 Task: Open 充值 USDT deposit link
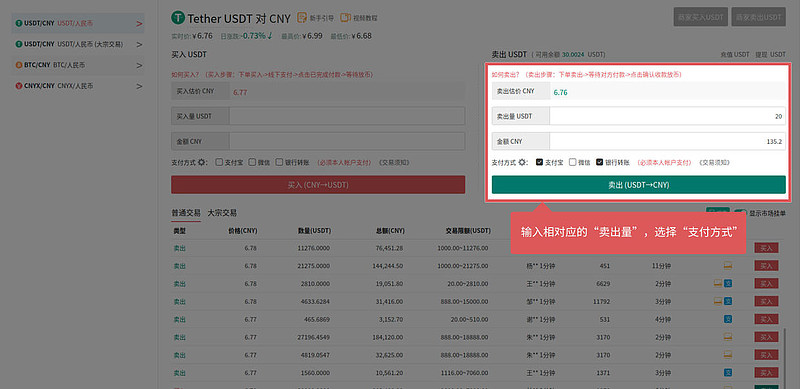coord(735,54)
